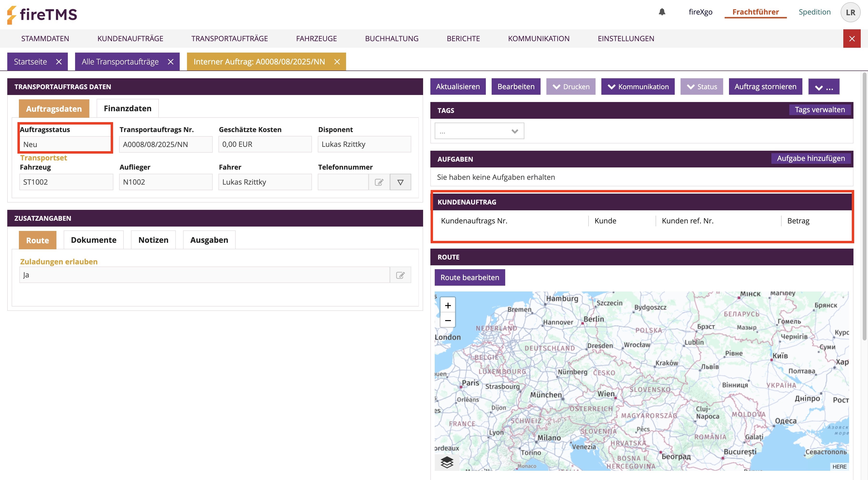
Task: Select the Spedition mode
Action: coord(814,12)
